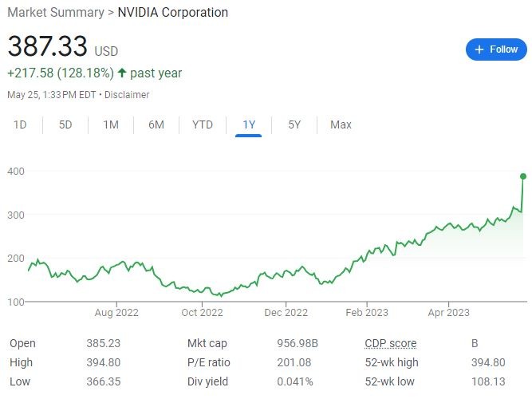
Task: Show the 6M price history
Action: click(156, 124)
